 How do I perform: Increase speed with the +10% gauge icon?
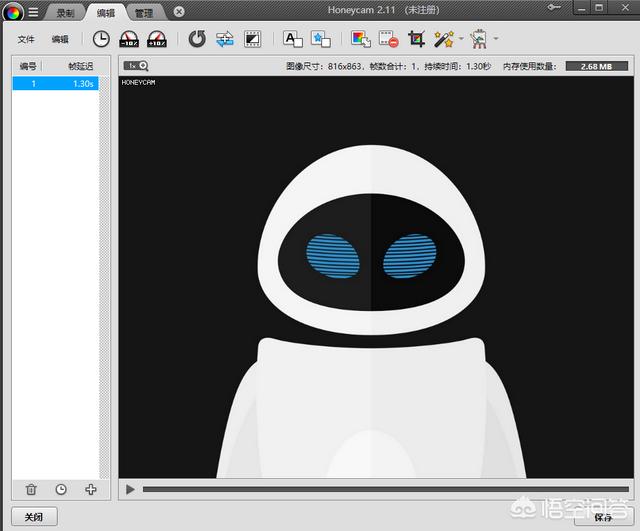pyautogui.click(x=157, y=39)
